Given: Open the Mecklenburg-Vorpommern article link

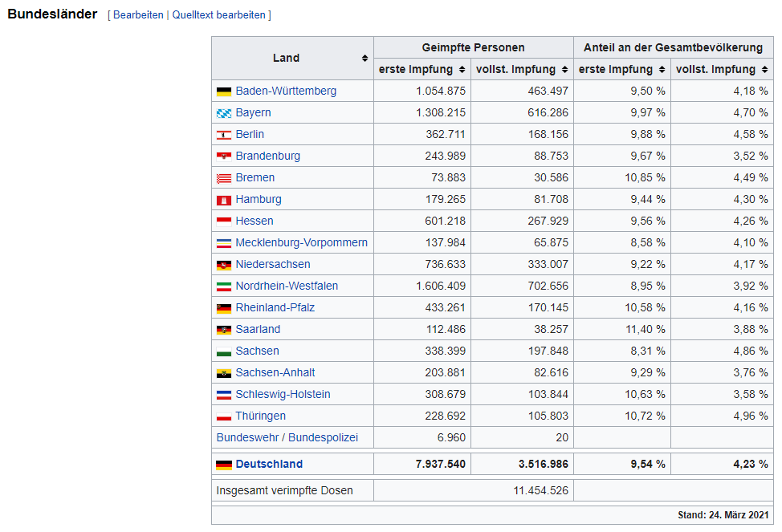Looking at the screenshot, I should coord(301,242).
